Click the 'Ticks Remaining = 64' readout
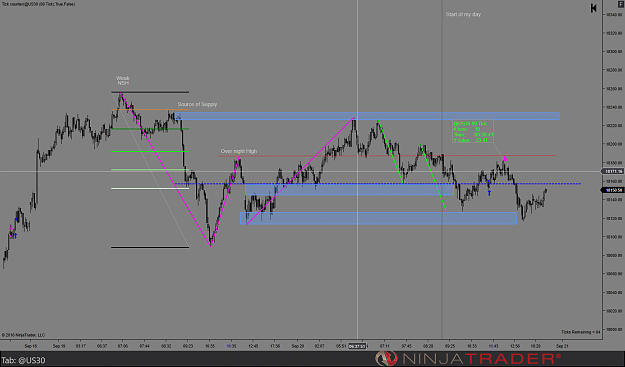 tap(580, 332)
